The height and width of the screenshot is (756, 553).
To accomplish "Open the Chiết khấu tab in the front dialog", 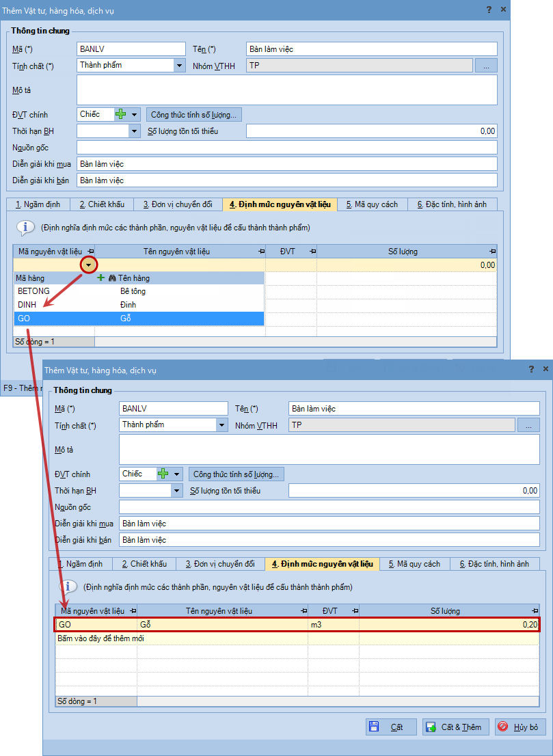I will click(x=144, y=564).
